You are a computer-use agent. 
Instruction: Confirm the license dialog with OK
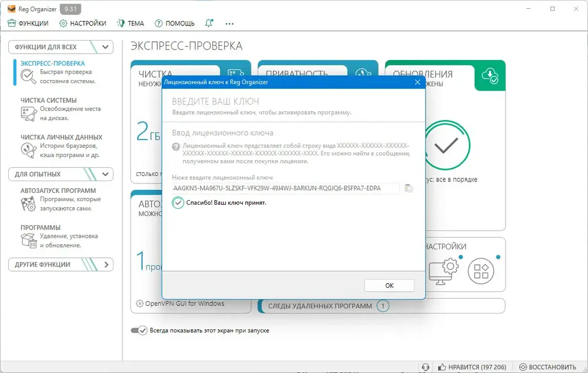click(x=389, y=285)
